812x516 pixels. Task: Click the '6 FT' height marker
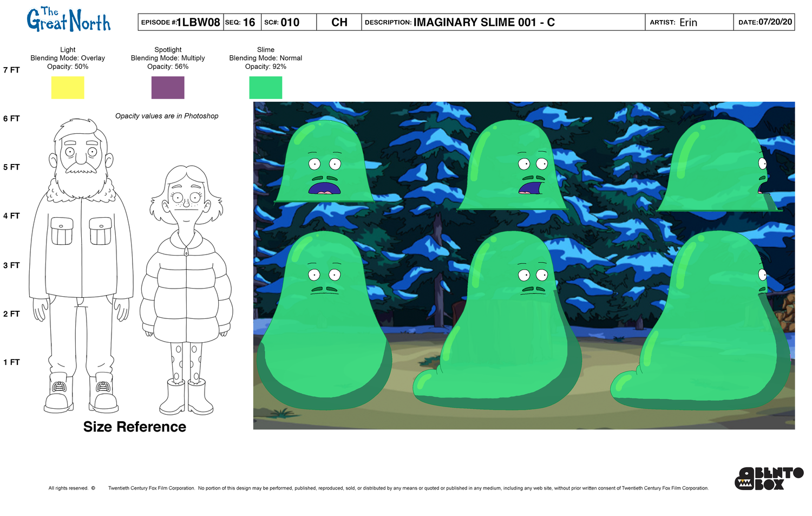(x=11, y=119)
